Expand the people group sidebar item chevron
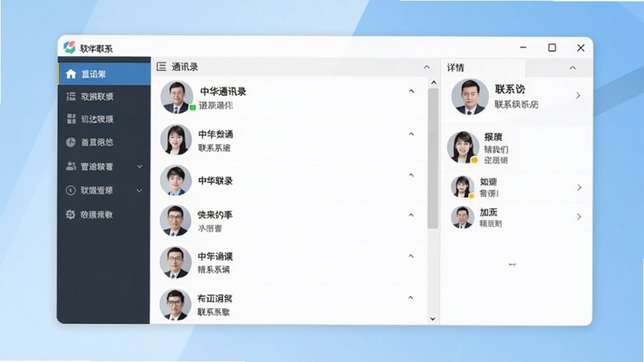Screen dimensions: 644x362 pos(139,167)
